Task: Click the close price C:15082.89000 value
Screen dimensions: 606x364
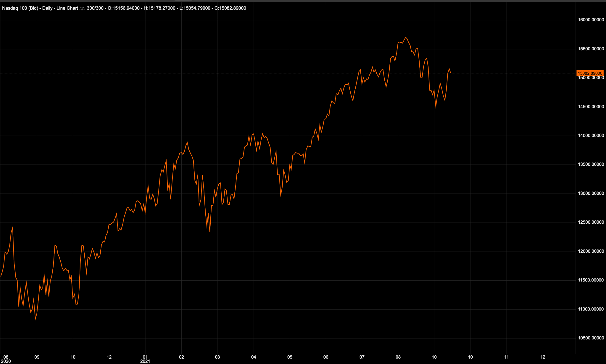Action: pos(230,8)
